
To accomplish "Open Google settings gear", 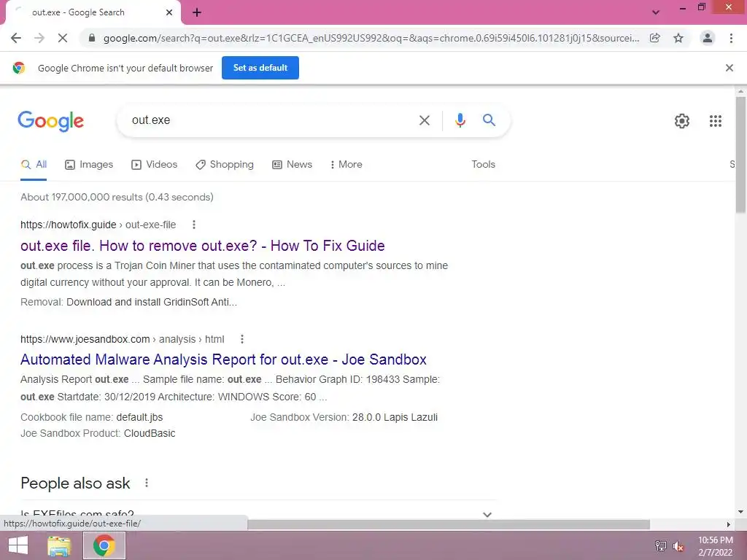I will click(682, 121).
